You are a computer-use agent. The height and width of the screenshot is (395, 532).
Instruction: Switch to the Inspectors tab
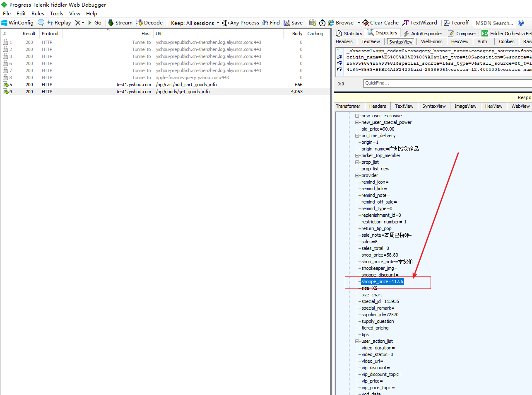(x=382, y=33)
